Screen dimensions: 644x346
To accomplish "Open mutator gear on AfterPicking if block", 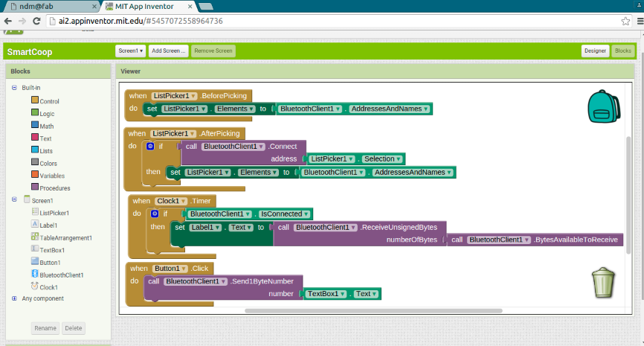I will tap(150, 146).
